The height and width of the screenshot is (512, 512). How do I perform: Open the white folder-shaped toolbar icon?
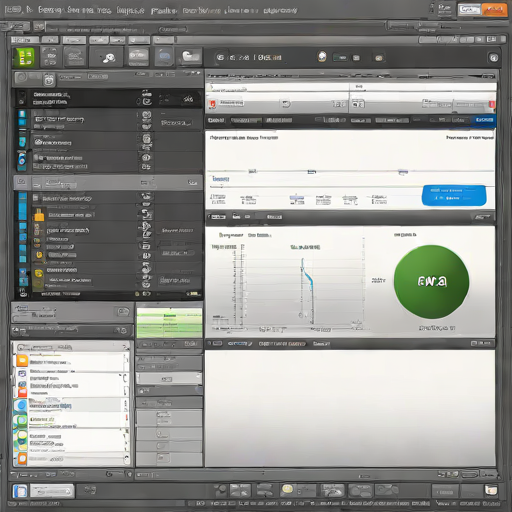[x=190, y=57]
